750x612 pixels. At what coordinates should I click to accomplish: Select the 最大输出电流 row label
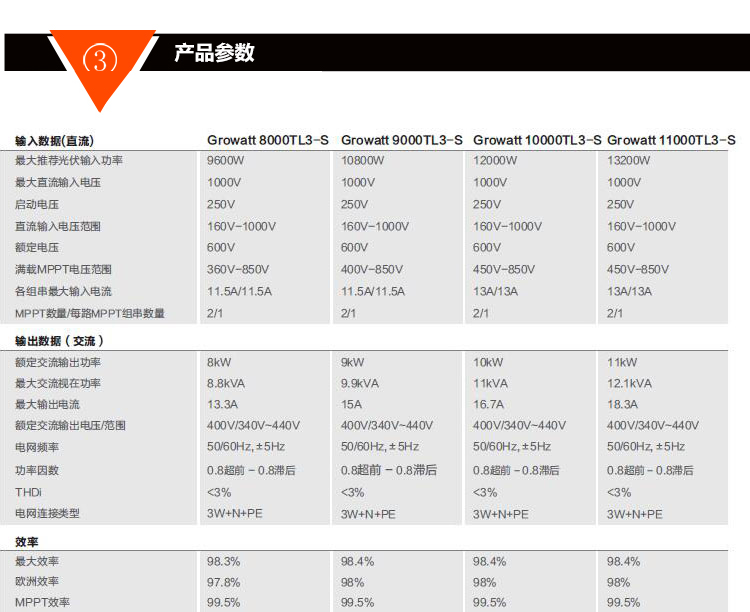(47, 404)
